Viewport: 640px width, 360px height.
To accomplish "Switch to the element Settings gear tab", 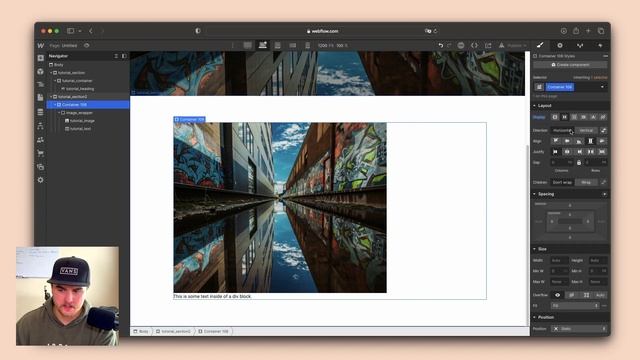I will 560,45.
